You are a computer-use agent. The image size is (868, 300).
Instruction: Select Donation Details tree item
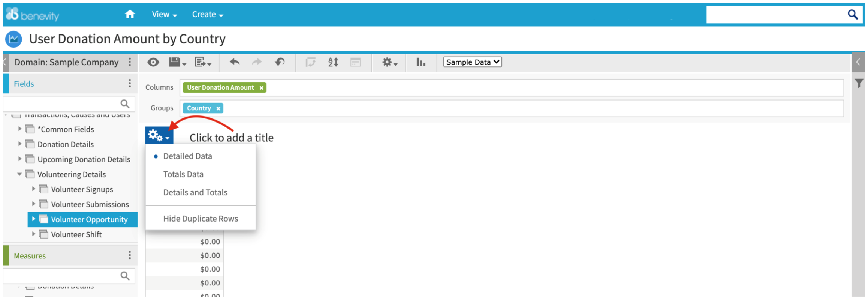[66, 144]
